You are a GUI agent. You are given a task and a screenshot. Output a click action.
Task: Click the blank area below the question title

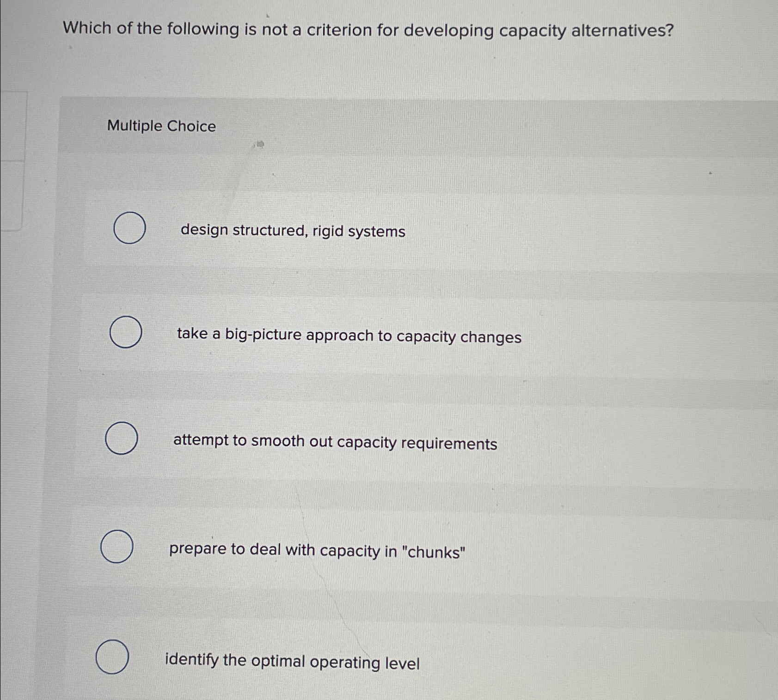(x=370, y=69)
